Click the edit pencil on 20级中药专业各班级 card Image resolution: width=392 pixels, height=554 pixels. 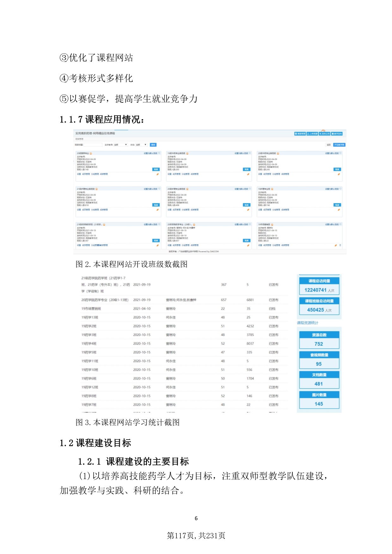339,174
